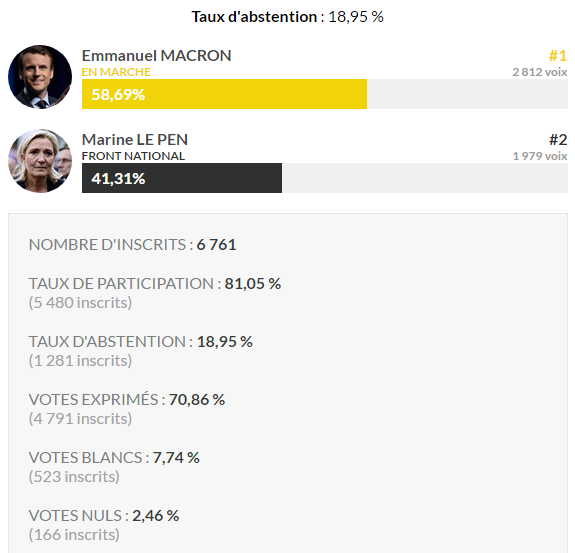Select the FRONT NATIONAL party label
The image size is (575, 553).
tap(133, 156)
